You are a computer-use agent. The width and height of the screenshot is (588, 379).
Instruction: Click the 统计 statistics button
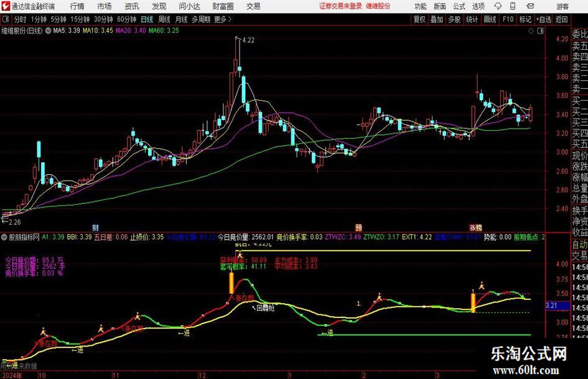472,19
